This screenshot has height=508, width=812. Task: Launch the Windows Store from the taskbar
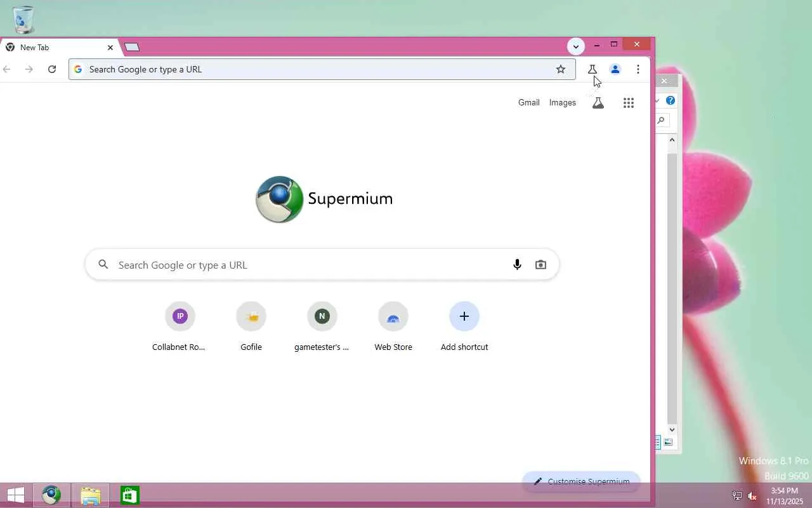pos(129,495)
